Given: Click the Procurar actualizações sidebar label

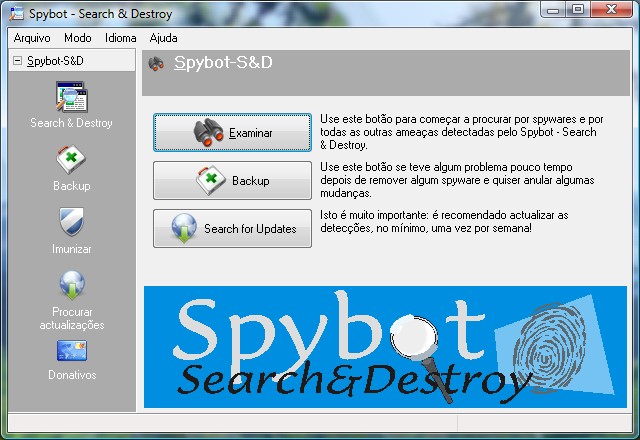Looking at the screenshot, I should pos(72,318).
